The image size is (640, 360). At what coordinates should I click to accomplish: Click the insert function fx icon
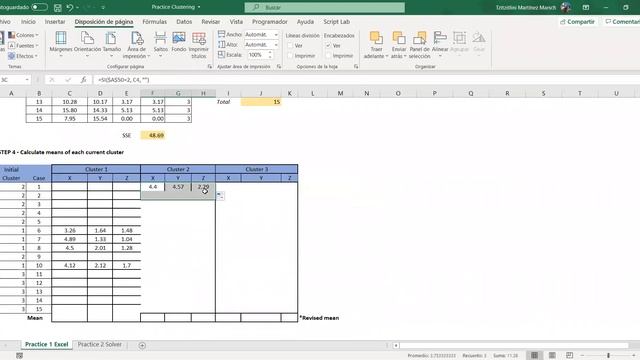(83, 80)
